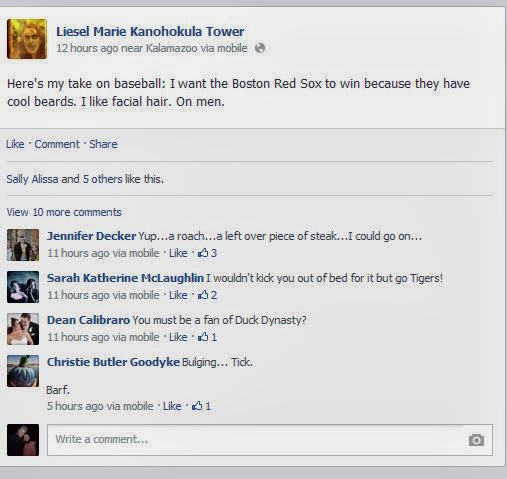Click thumbs-up count on Sarah McLaughlin's comment
Image resolution: width=507 pixels, height=479 pixels.
click(207, 295)
